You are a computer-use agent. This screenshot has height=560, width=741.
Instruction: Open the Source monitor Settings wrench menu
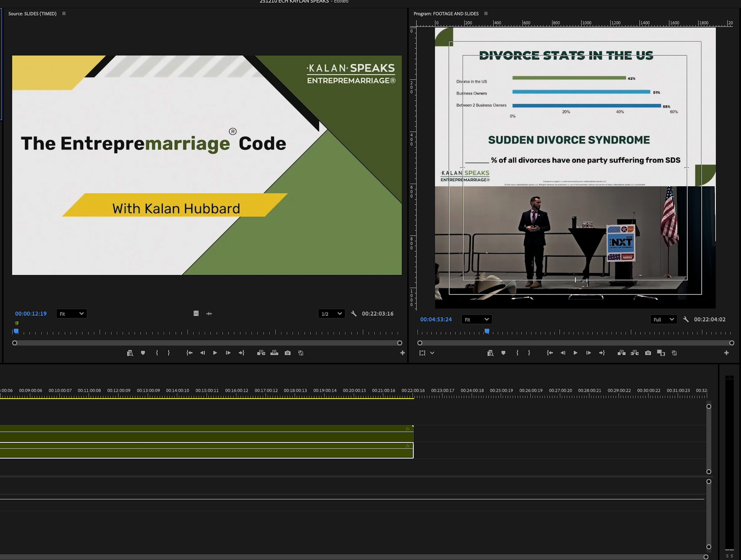(354, 314)
